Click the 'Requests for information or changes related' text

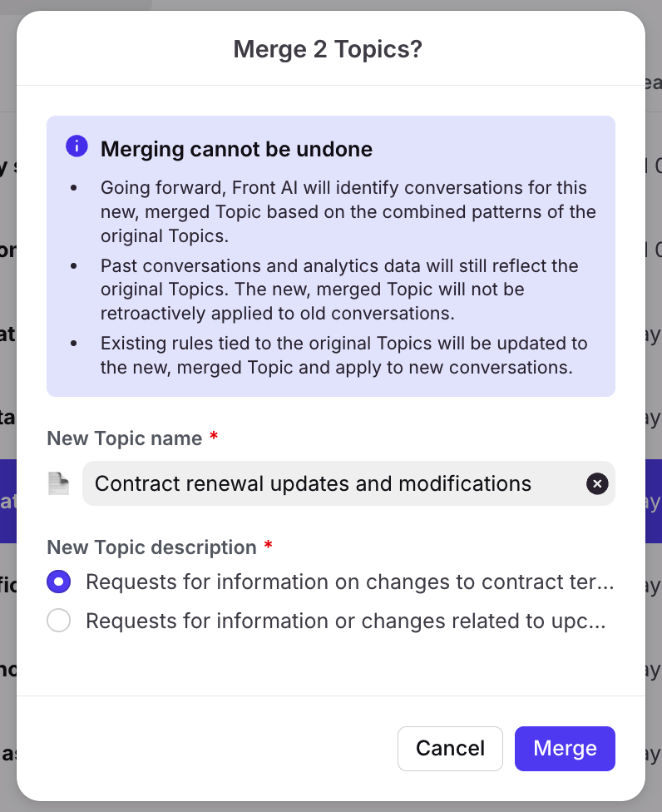346,621
